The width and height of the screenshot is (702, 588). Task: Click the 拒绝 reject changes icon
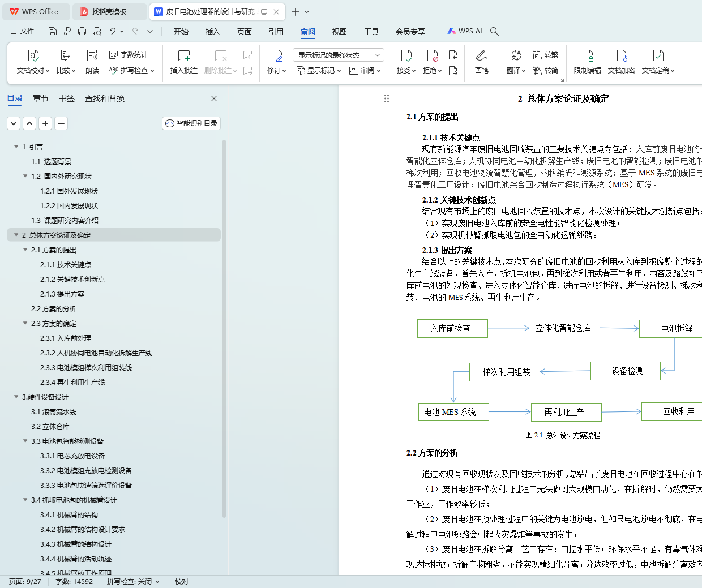433,55
